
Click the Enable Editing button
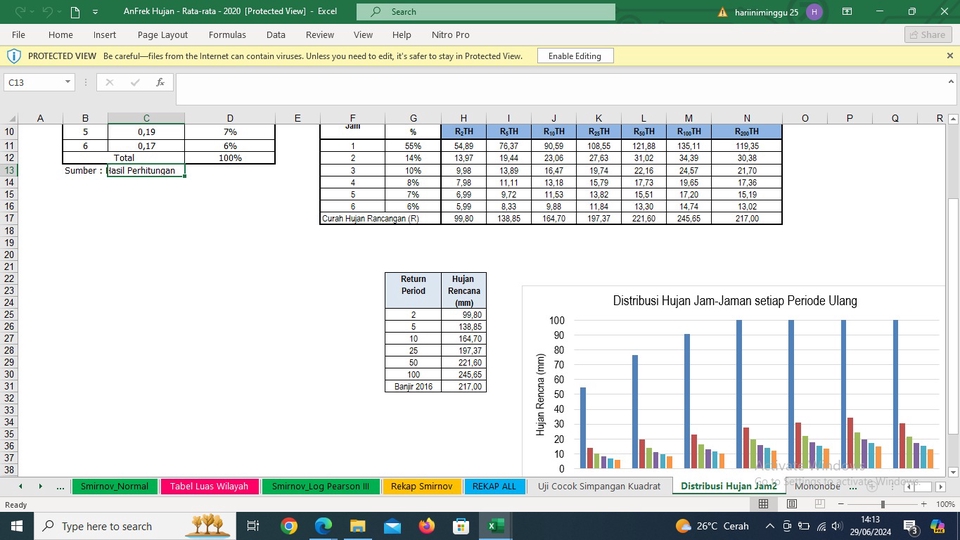574,56
